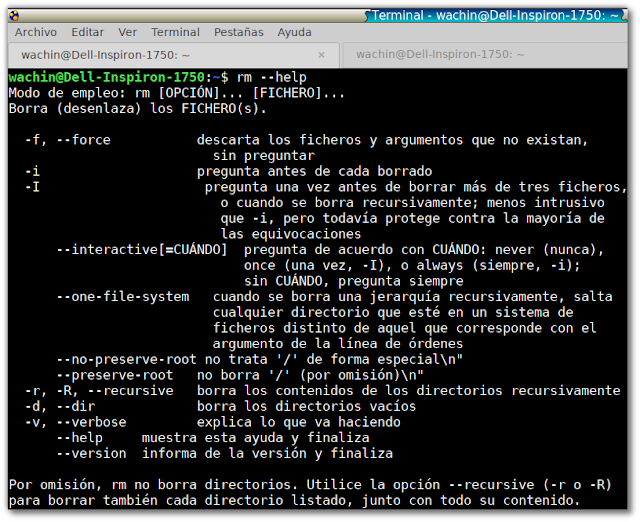Open the Terminal menu

click(x=175, y=32)
